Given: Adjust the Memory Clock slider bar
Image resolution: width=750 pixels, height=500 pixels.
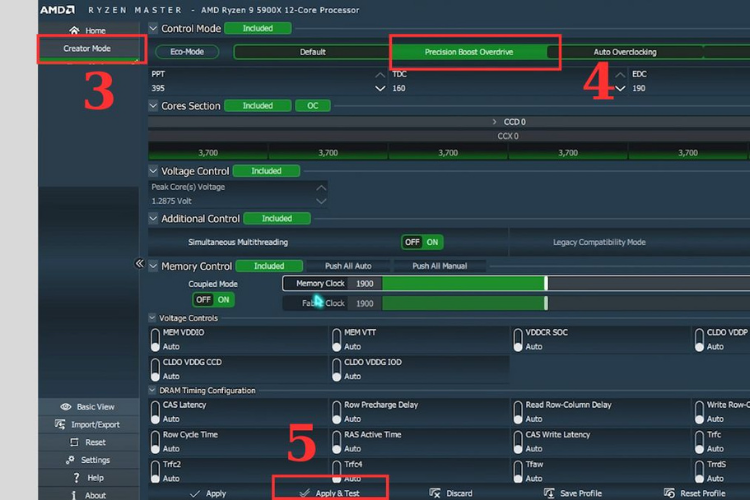Looking at the screenshot, I should pos(566,283).
